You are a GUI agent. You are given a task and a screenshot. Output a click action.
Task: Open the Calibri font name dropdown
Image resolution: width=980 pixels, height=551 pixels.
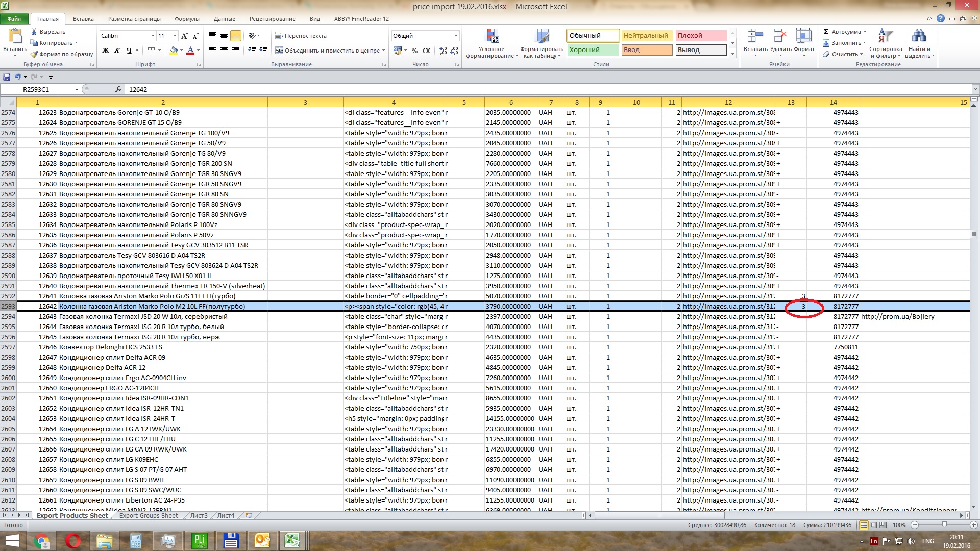[x=153, y=36]
